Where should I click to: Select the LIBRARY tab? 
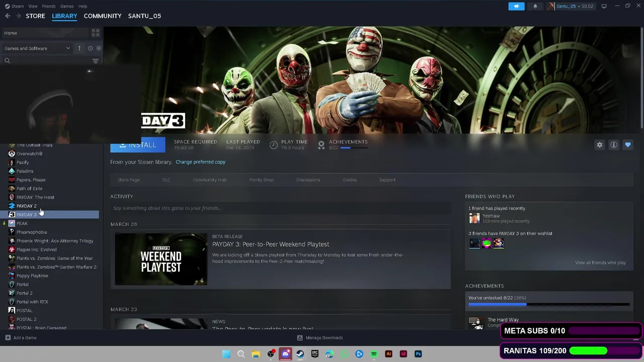64,16
